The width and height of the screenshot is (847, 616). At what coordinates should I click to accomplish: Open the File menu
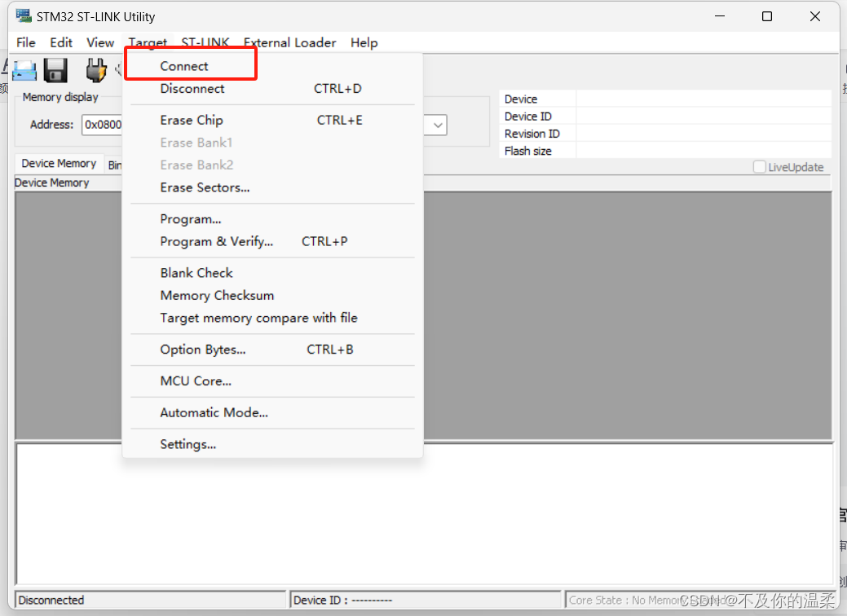point(26,42)
